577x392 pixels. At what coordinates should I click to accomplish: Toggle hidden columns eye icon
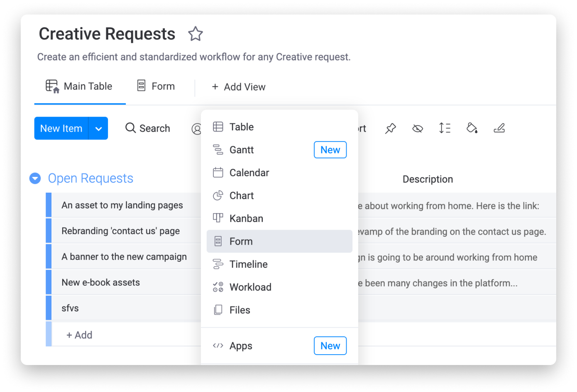pos(418,128)
